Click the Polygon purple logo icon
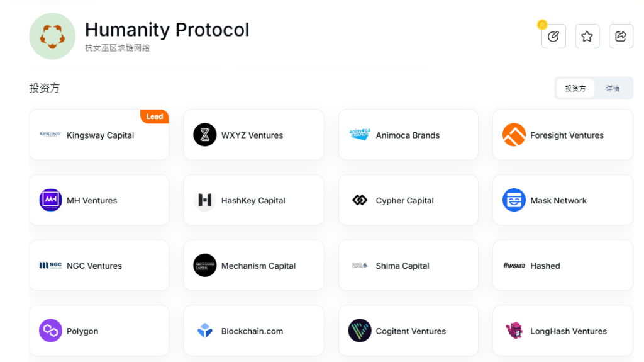This screenshot has height=362, width=644. coord(50,331)
